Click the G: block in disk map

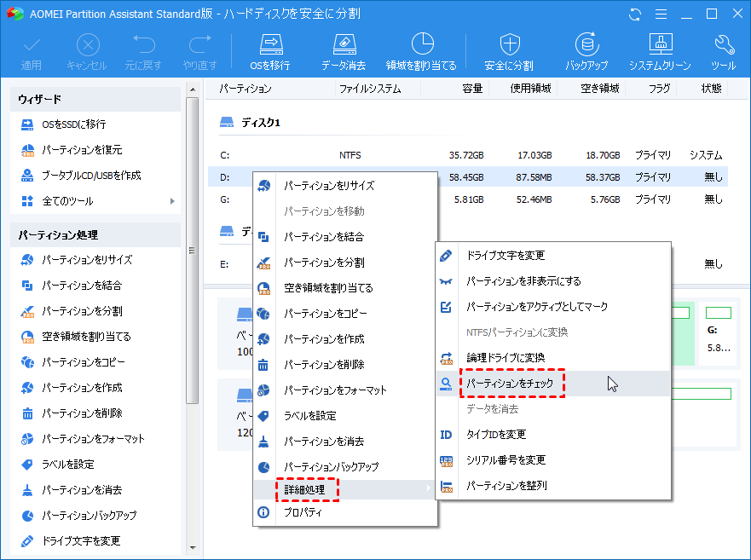[719, 334]
